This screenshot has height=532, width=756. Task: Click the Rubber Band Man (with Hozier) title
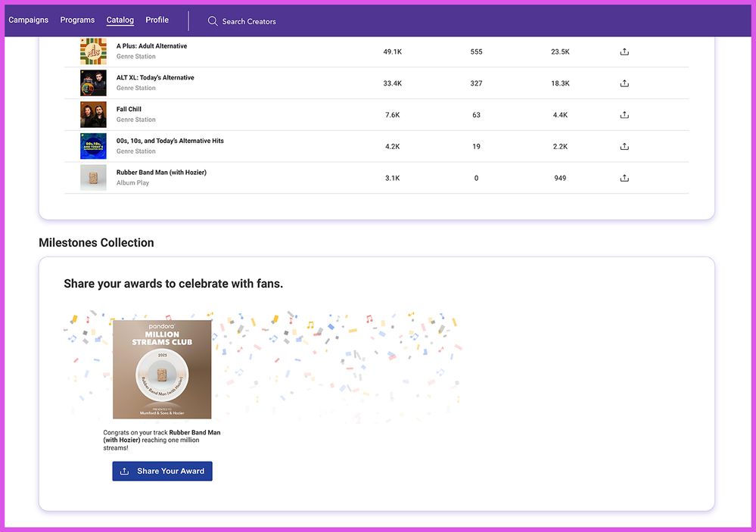(x=161, y=173)
